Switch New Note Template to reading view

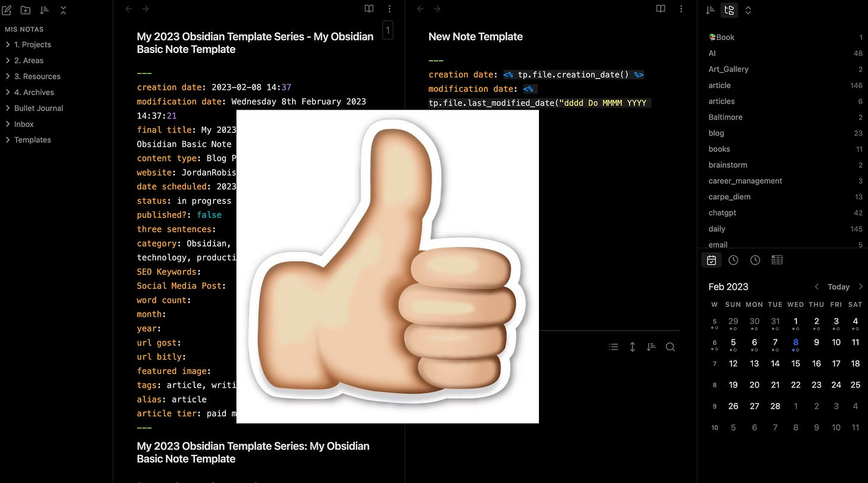(661, 9)
